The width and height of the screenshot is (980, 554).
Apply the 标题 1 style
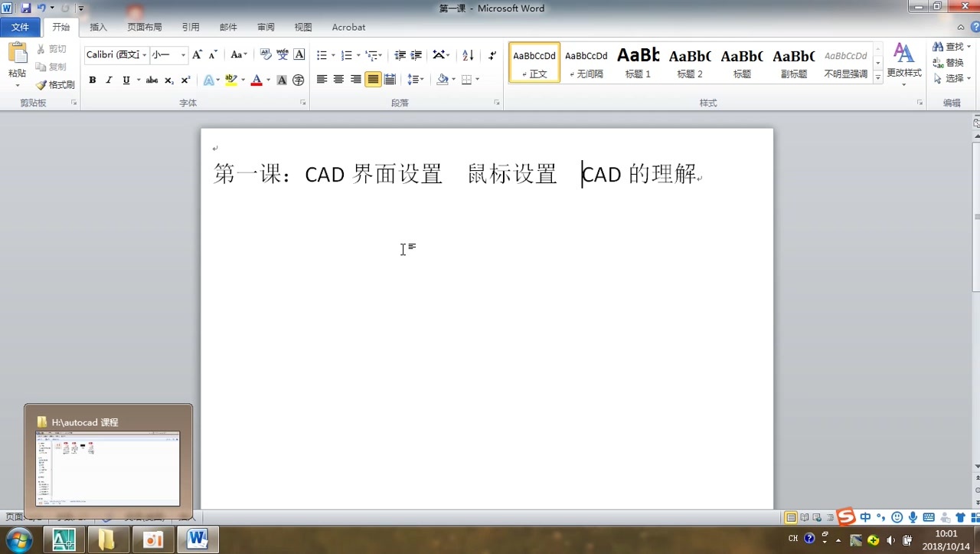click(638, 62)
